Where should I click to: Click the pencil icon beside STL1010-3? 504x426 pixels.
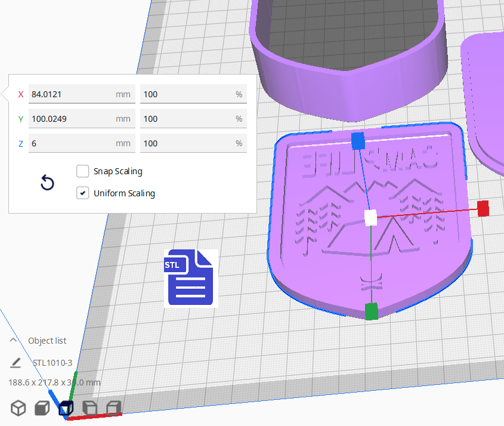click(x=16, y=363)
